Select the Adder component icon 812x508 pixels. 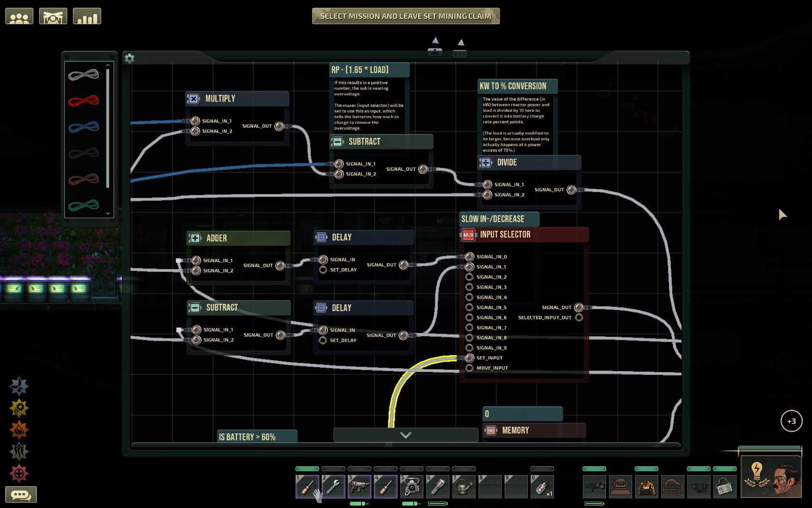point(195,238)
